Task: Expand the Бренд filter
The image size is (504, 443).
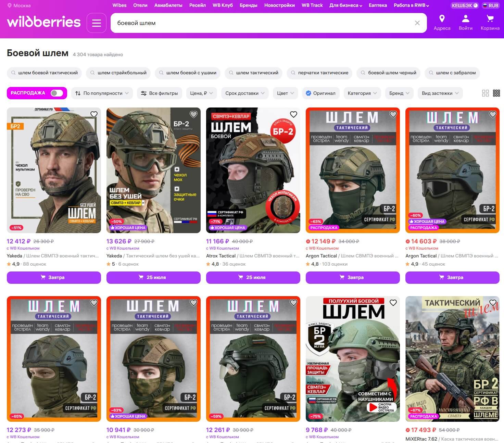Action: click(x=400, y=93)
